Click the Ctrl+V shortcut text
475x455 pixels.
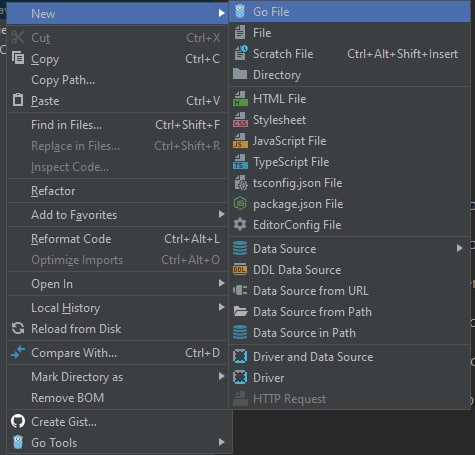203,101
